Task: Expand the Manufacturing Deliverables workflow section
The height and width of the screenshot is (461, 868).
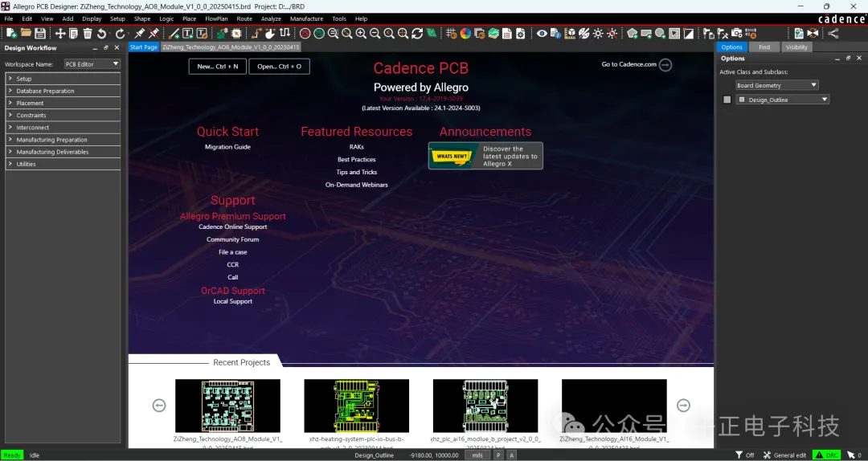Action: [63, 152]
